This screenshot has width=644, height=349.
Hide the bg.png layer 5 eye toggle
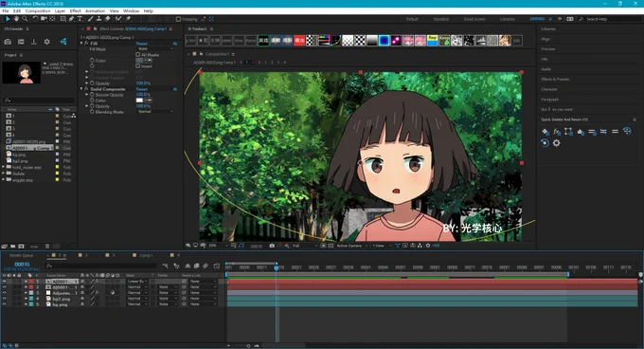point(5,304)
